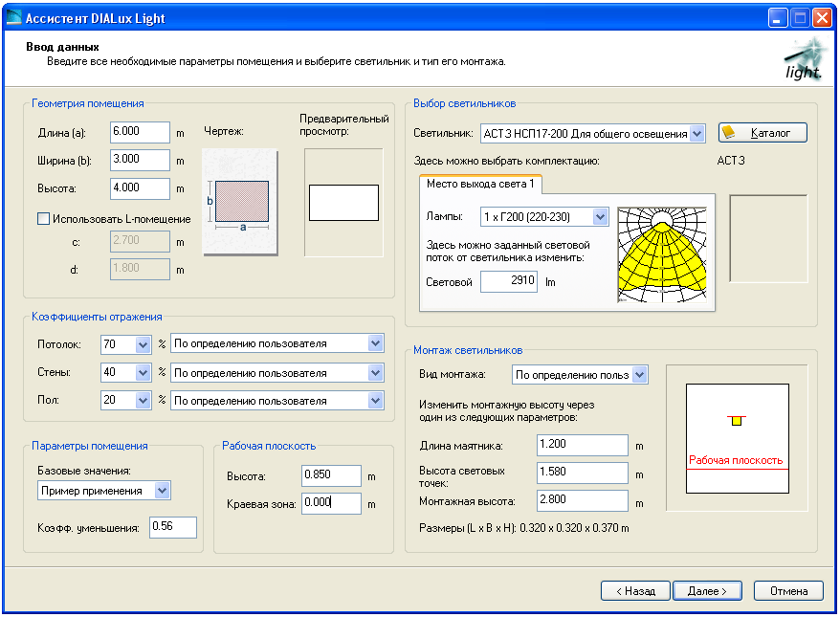Select the Место выхода света 1 tab

pos(480,184)
